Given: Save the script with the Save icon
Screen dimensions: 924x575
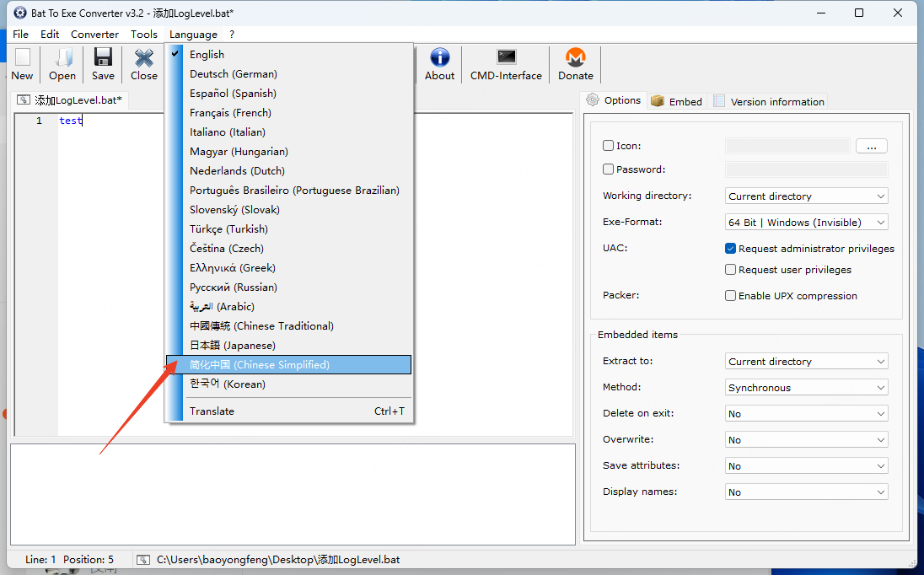Looking at the screenshot, I should click(103, 64).
